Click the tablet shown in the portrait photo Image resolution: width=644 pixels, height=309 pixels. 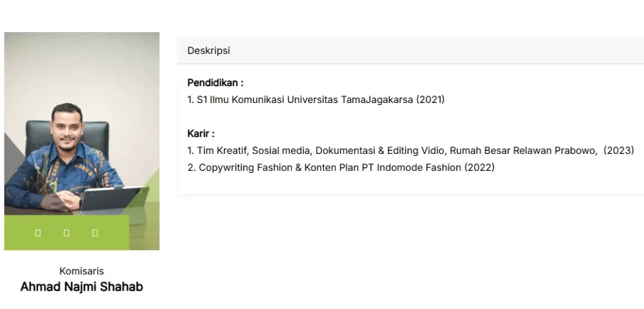point(113,200)
